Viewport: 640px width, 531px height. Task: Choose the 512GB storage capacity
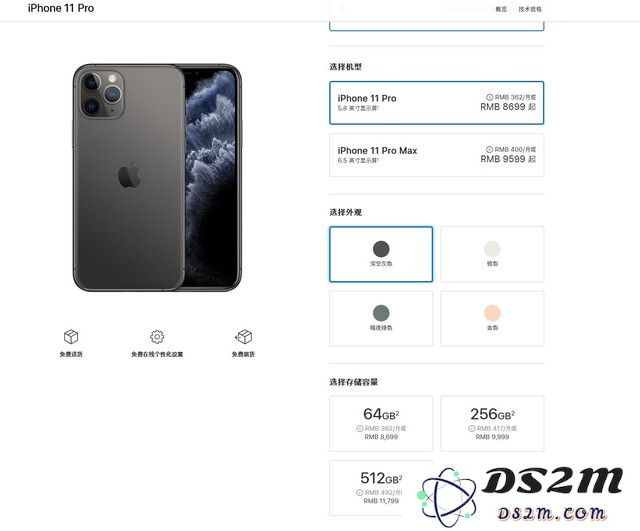pos(381,488)
